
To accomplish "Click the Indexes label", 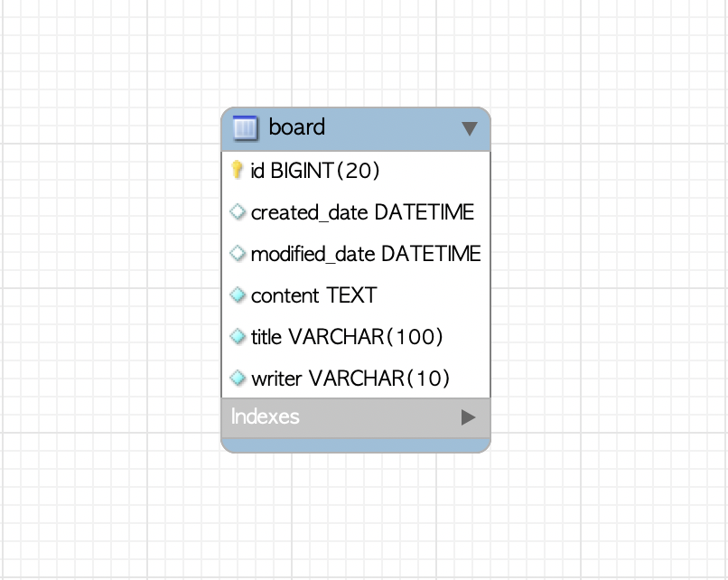I will click(266, 416).
